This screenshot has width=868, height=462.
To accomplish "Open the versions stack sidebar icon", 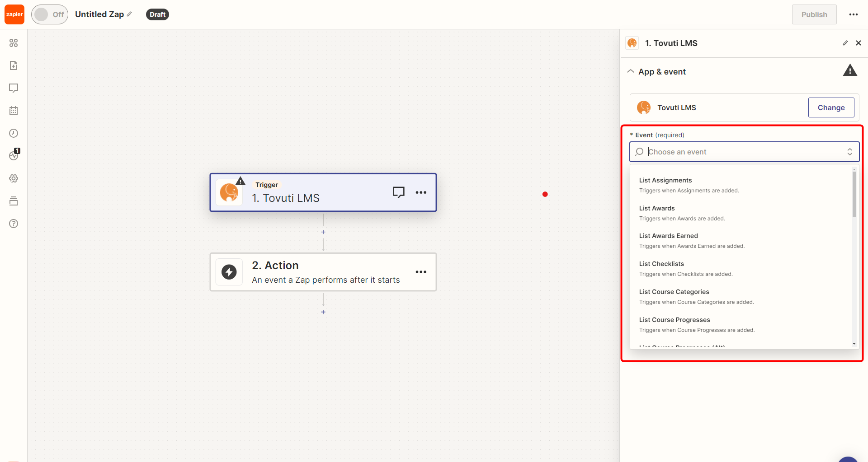I will point(14,201).
